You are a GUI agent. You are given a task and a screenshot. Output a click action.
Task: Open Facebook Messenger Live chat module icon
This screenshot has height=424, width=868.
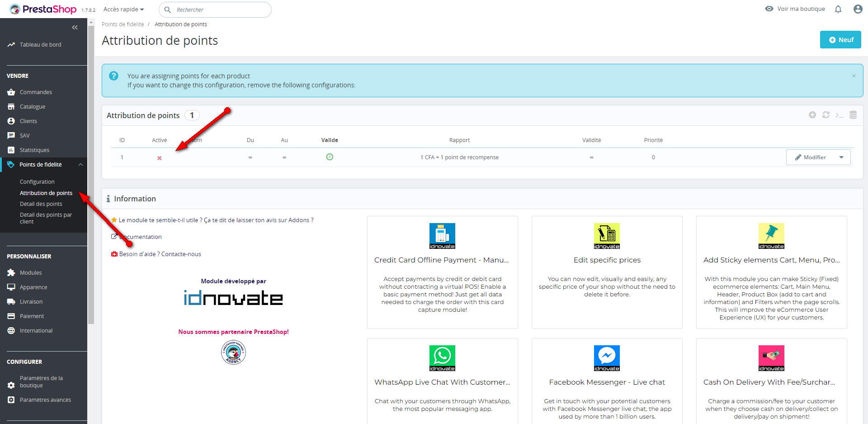tap(607, 358)
